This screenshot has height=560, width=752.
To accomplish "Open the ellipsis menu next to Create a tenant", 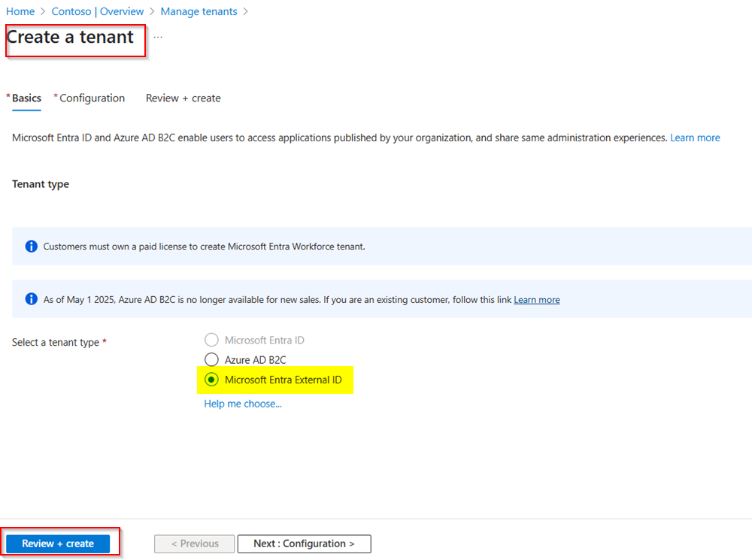I will click(x=158, y=35).
